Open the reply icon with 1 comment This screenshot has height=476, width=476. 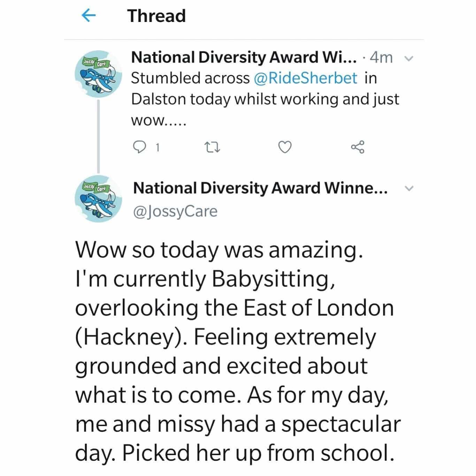click(140, 148)
